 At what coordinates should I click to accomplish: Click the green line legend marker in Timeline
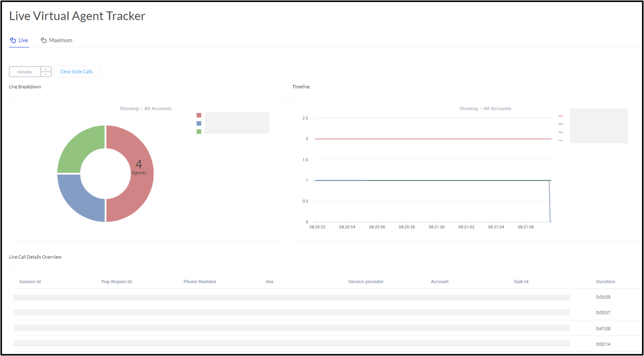click(560, 140)
